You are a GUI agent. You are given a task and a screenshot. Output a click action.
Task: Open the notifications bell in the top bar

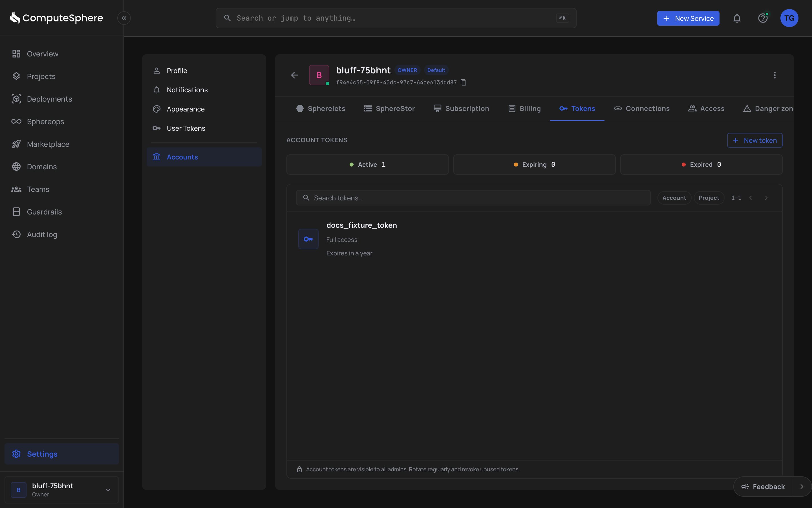click(737, 18)
